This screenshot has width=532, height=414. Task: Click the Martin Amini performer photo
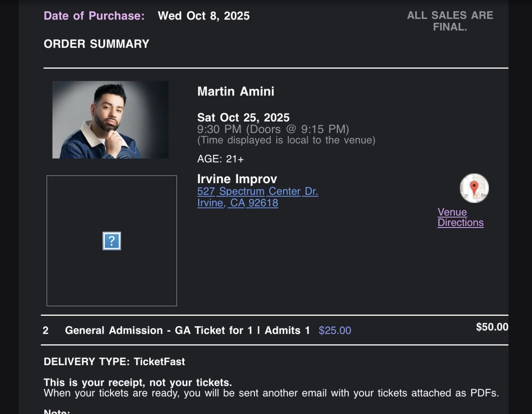(110, 119)
